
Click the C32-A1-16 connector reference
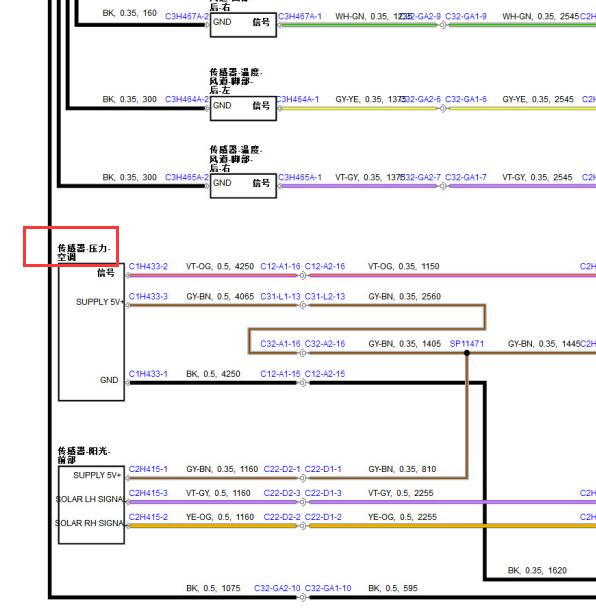click(280, 344)
